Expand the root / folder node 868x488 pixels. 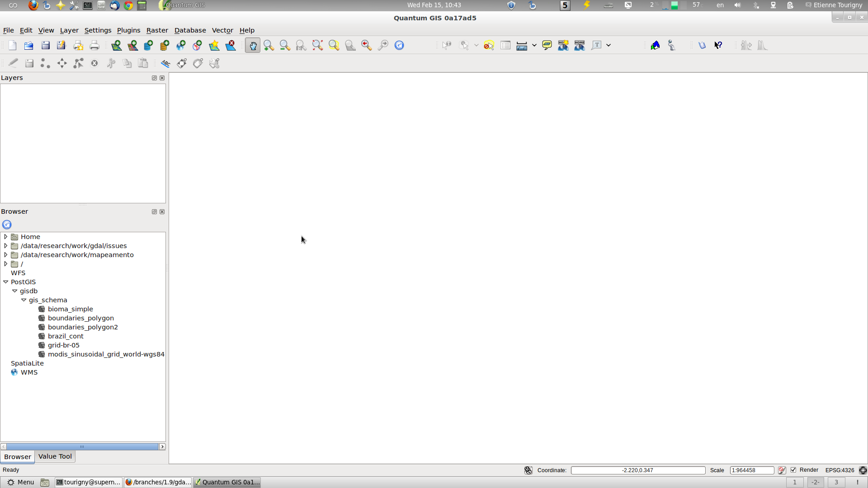pos(5,264)
